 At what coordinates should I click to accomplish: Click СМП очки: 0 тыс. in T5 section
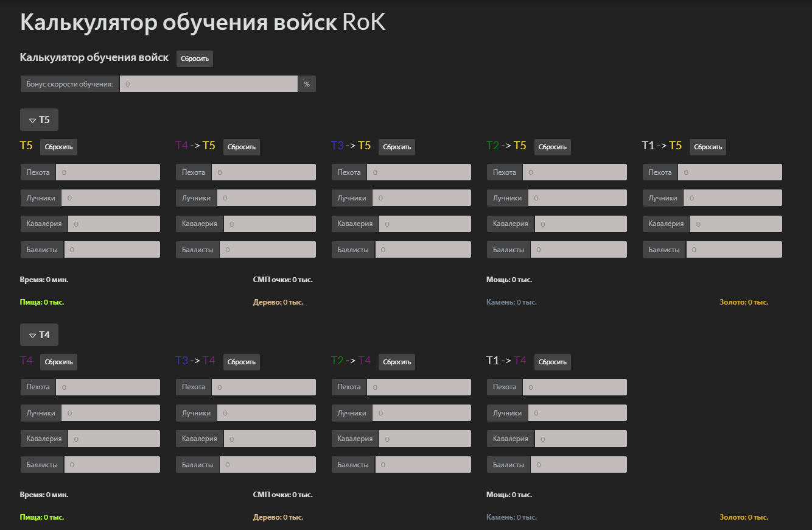click(282, 280)
